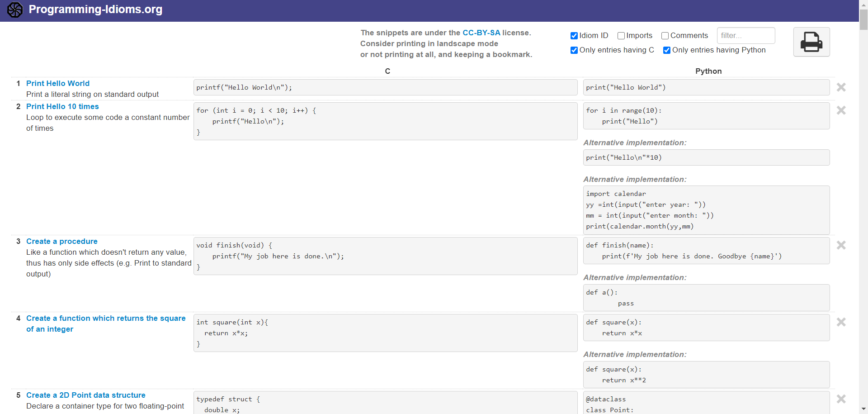Screen dimensions: 868x414
Task: Uncheck the Idiom ID checkbox
Action: (574, 36)
